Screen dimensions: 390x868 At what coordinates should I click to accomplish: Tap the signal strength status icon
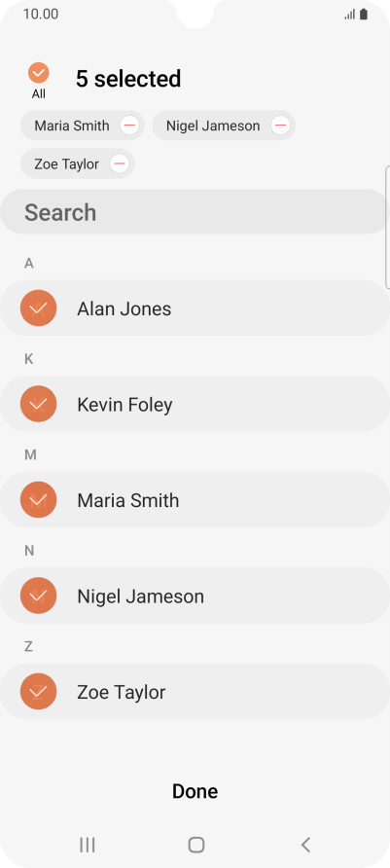tap(349, 15)
